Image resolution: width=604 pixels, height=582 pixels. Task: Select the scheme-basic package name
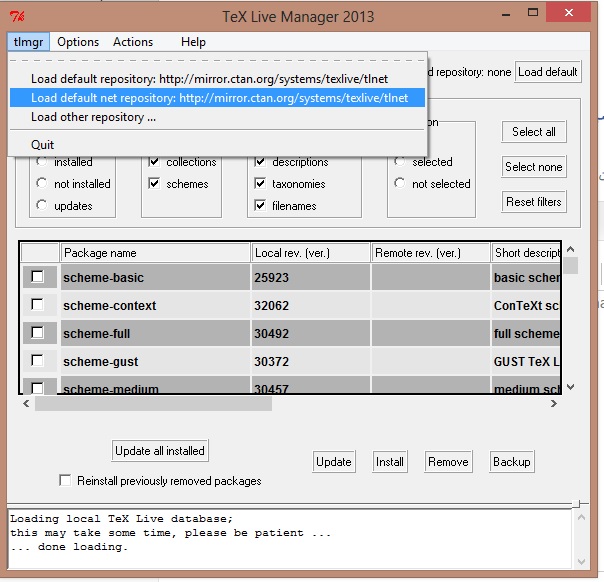click(x=104, y=278)
